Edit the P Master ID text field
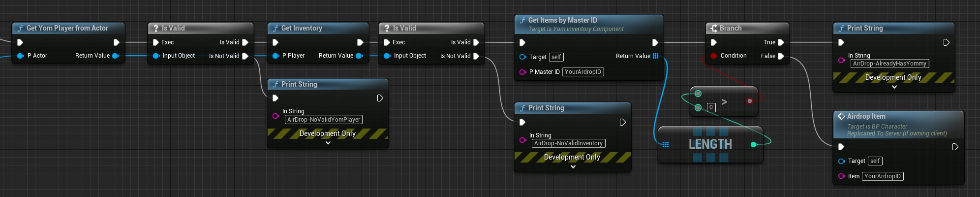 [582, 72]
